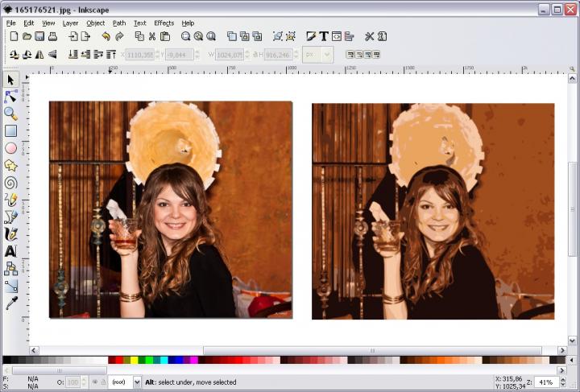The width and height of the screenshot is (580, 392).
Task: Open the Path menu
Action: pyautogui.click(x=119, y=23)
